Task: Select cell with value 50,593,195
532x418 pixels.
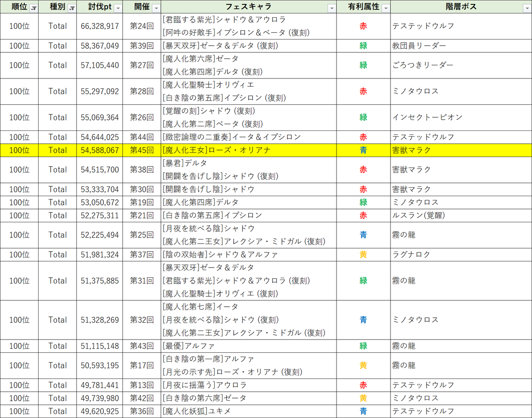Action: pos(100,365)
